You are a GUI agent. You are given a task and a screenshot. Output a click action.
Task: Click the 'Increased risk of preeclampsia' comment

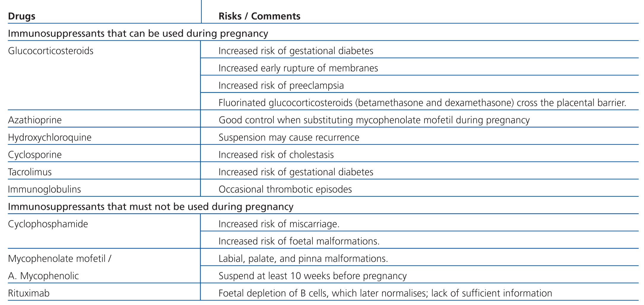pyautogui.click(x=281, y=85)
